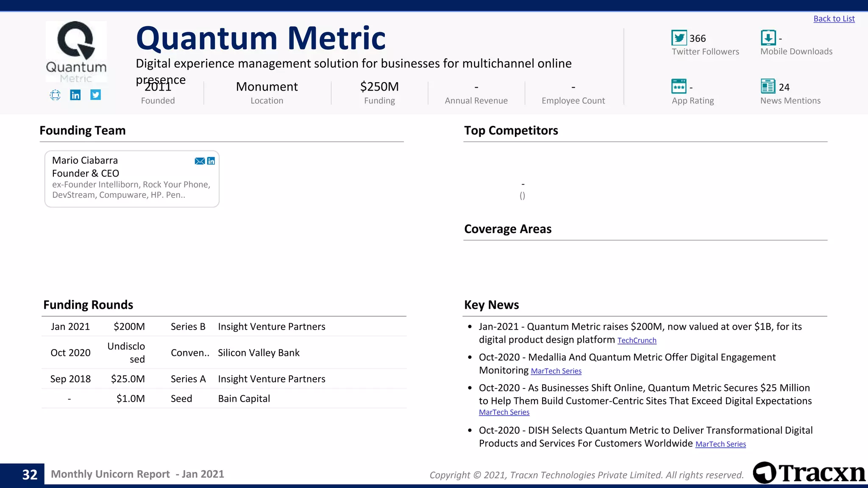Open Mario Ciabarra's LinkedIn icon
868x488 pixels.
tap(211, 161)
